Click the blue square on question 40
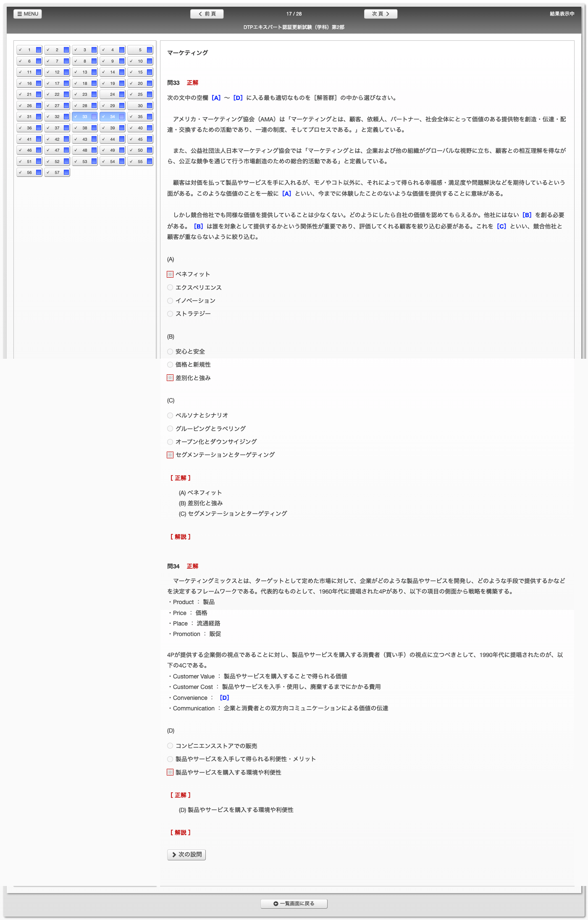Image resolution: width=588 pixels, height=920 pixels. 150,128
